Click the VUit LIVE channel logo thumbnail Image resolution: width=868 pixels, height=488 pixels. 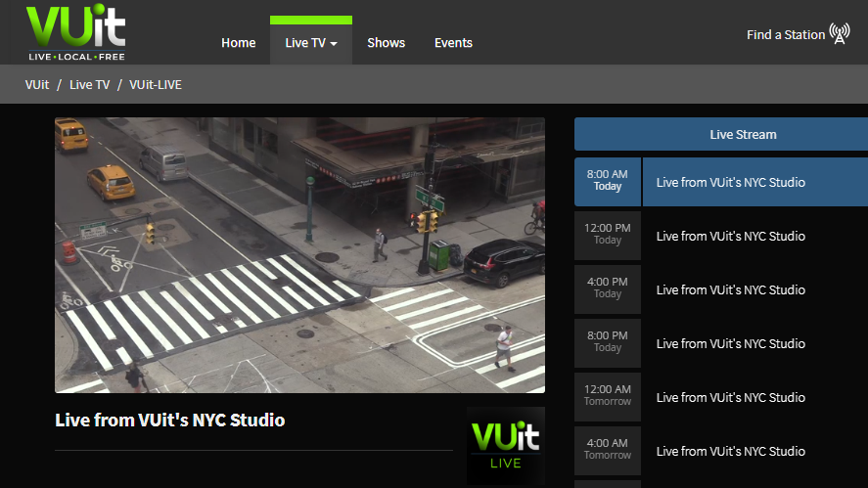(505, 445)
